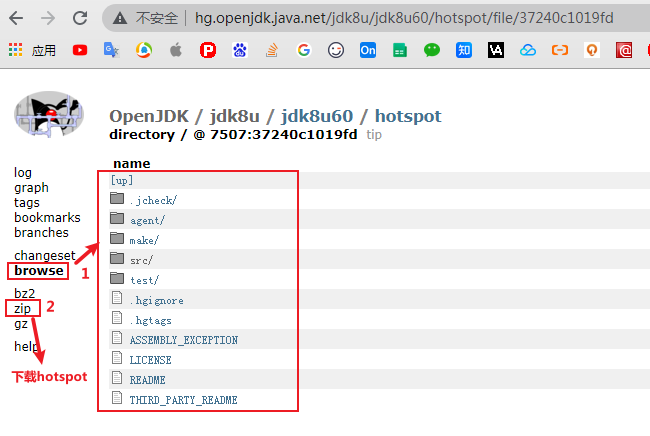Viewport: 650px width, 436px height.
Task: Navigate up via the [up] link
Action: pyautogui.click(x=122, y=180)
